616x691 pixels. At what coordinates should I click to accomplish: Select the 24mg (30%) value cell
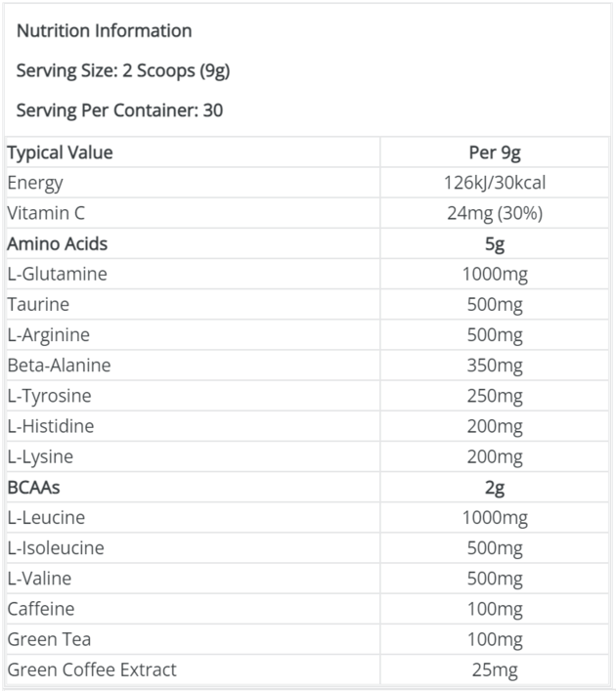point(495,214)
